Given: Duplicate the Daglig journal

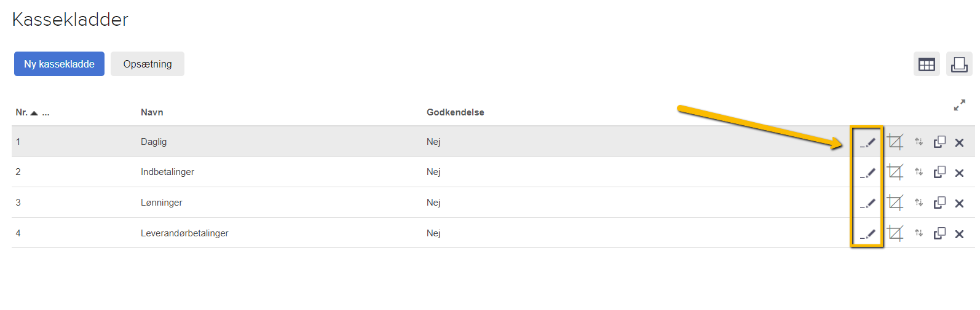Looking at the screenshot, I should [x=939, y=142].
